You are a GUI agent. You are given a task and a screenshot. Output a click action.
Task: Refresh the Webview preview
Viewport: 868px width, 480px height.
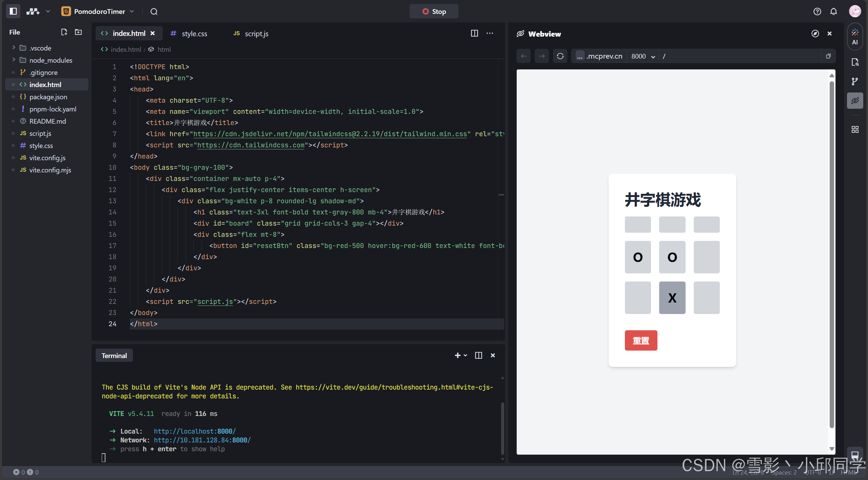tap(560, 56)
